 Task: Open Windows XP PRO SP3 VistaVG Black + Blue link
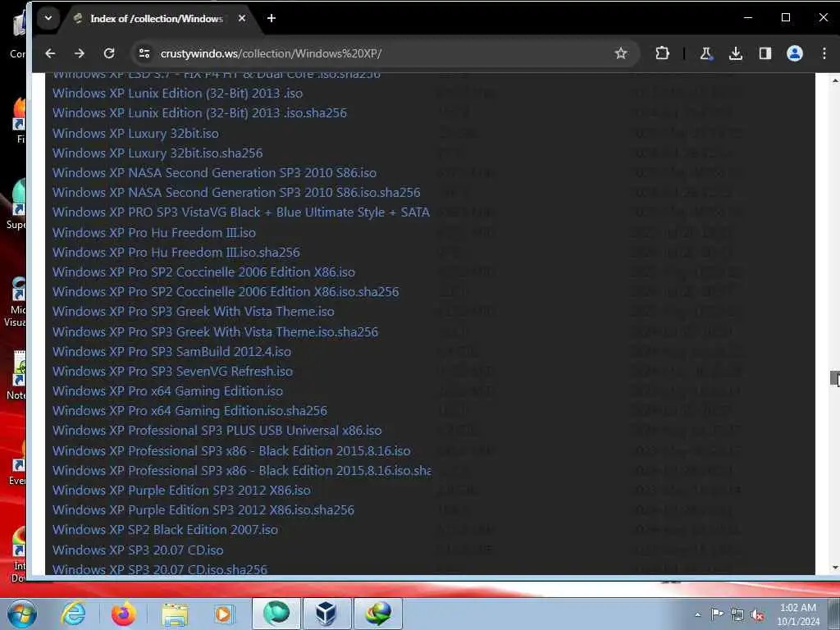(x=241, y=212)
